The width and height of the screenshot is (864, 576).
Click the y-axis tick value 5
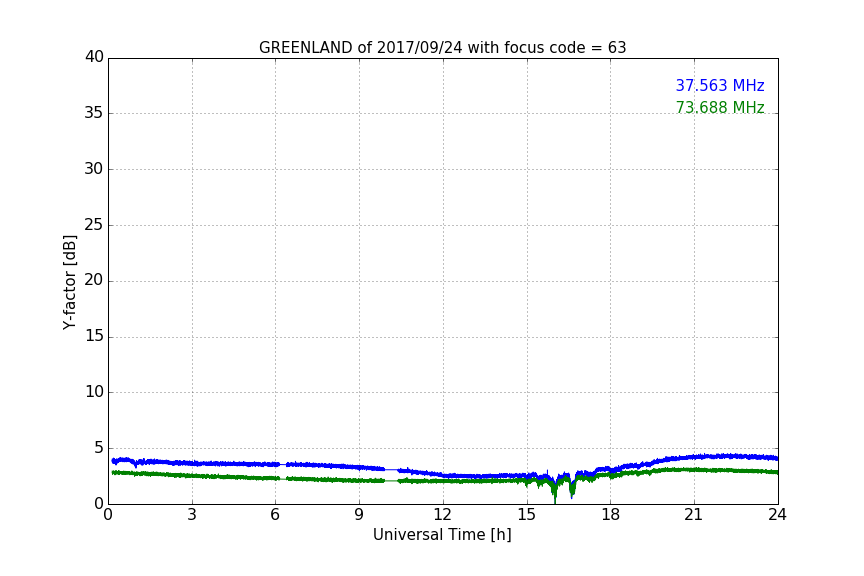[x=99, y=448]
